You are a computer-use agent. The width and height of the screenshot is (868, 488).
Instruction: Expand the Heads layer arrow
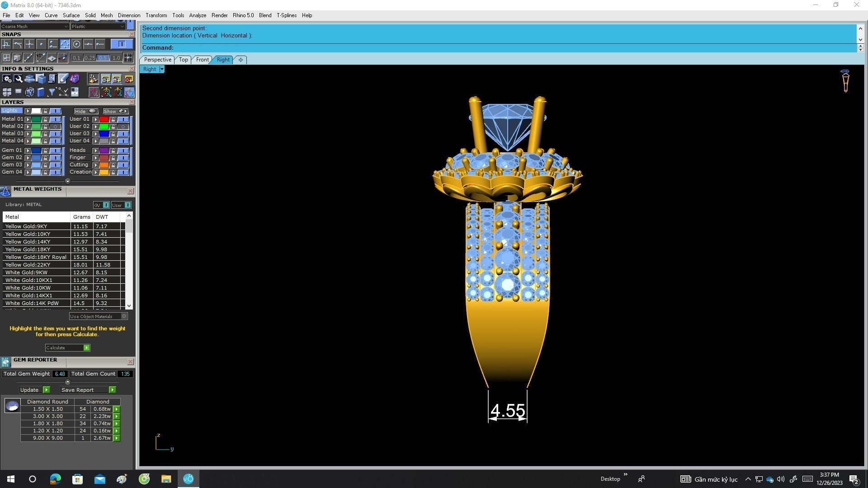95,150
